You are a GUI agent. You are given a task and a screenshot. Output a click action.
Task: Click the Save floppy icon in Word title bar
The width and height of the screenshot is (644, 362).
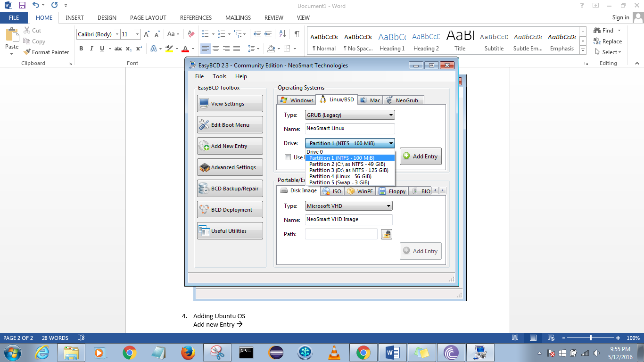[x=22, y=6]
